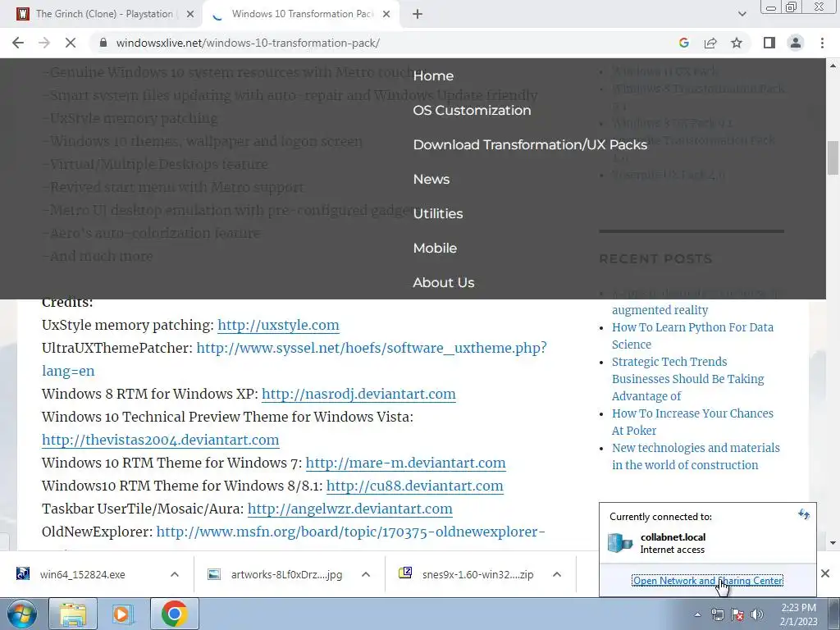Open Download Transformation/UX Packs menu
The image size is (840, 630).
[x=530, y=144]
